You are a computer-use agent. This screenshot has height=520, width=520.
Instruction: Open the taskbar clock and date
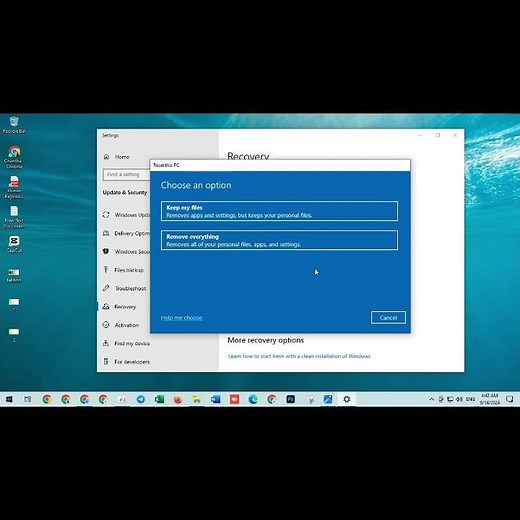coord(490,399)
